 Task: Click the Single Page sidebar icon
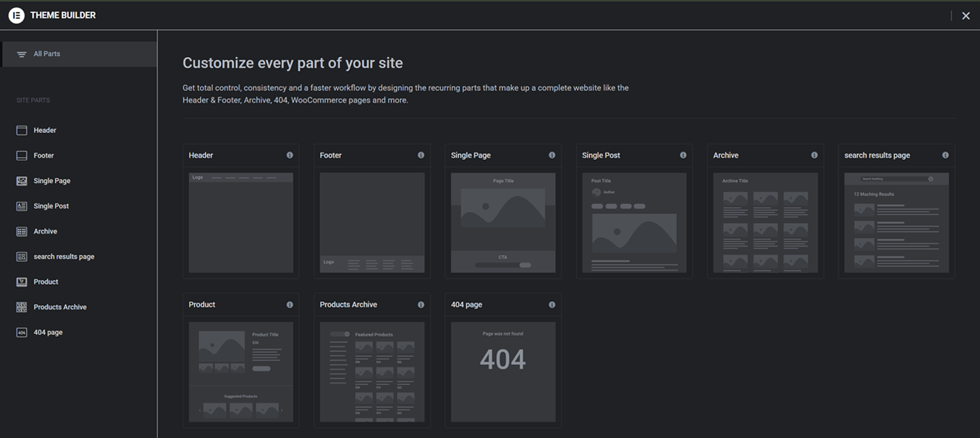click(x=22, y=181)
